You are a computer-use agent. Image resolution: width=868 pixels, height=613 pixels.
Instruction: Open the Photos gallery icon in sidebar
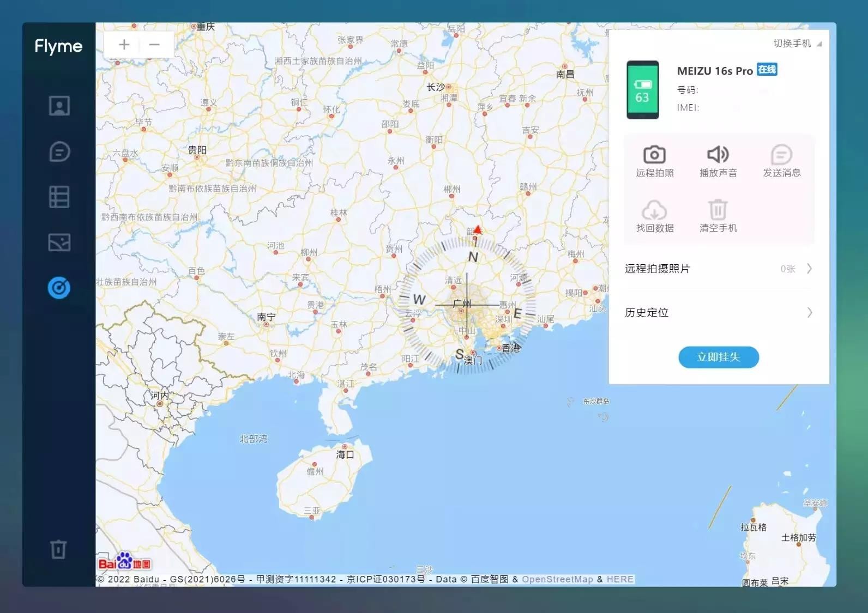click(x=59, y=242)
